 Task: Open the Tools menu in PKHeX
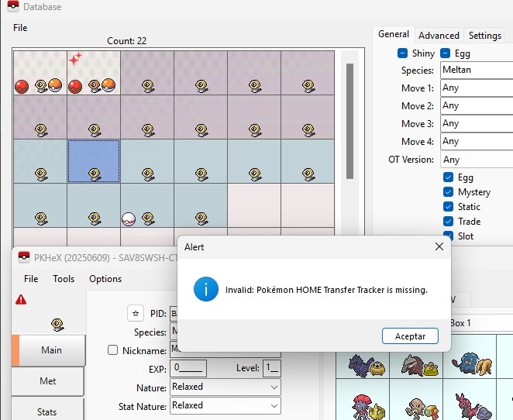(x=64, y=279)
